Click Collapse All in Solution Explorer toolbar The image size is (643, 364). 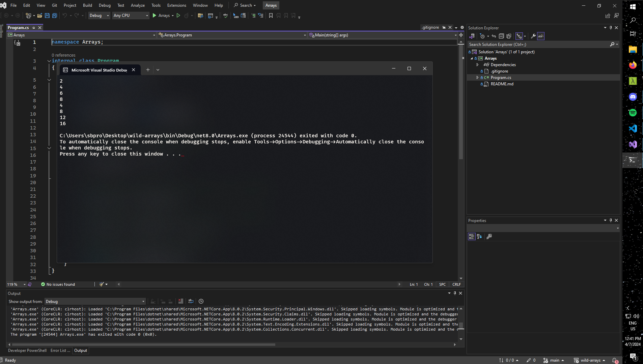(x=501, y=36)
